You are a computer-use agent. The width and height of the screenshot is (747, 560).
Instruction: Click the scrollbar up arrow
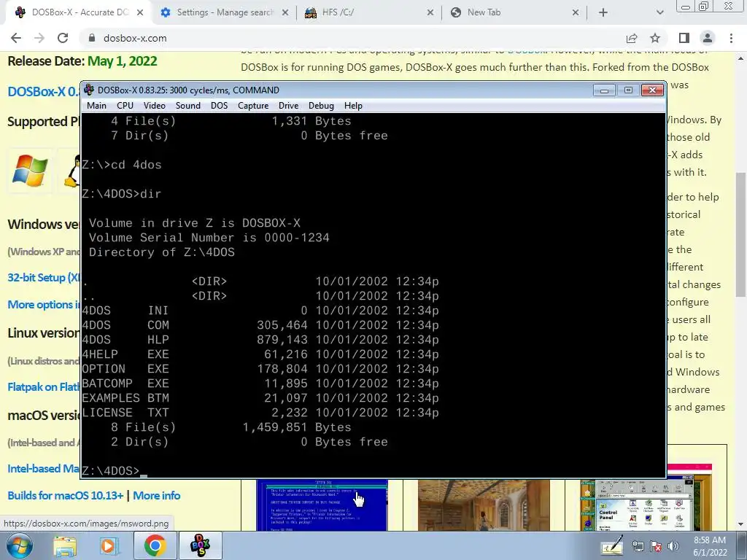[741, 58]
